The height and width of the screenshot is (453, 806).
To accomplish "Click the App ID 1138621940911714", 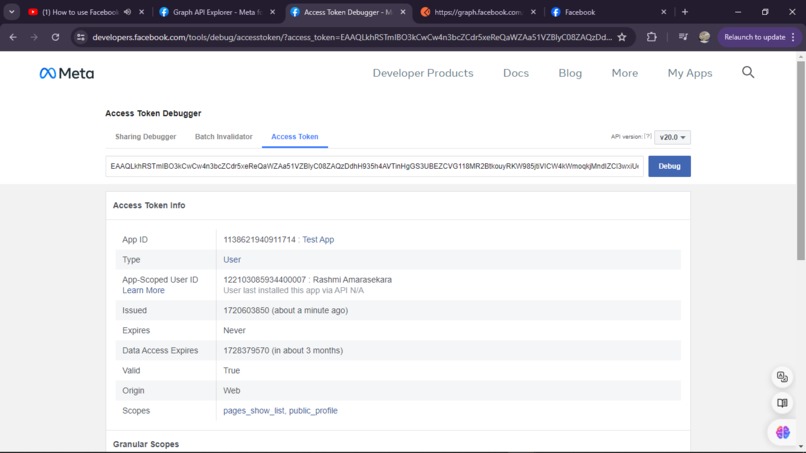I will (x=260, y=240).
